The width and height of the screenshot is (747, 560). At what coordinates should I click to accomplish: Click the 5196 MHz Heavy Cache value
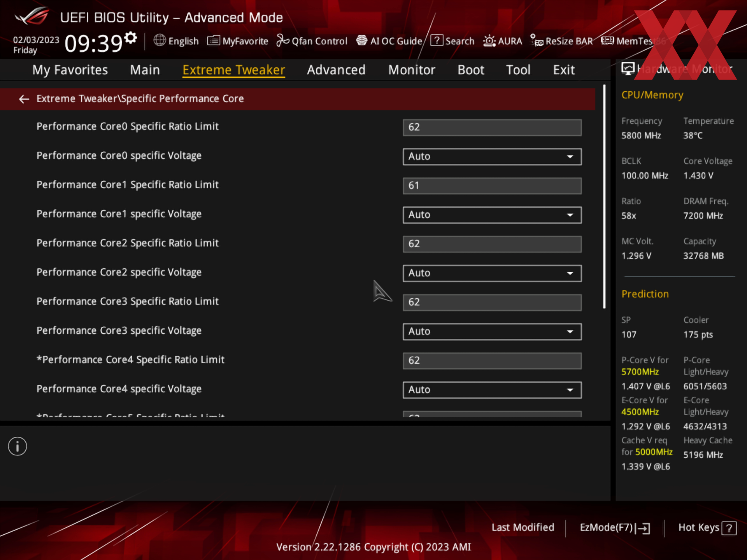[703, 455]
